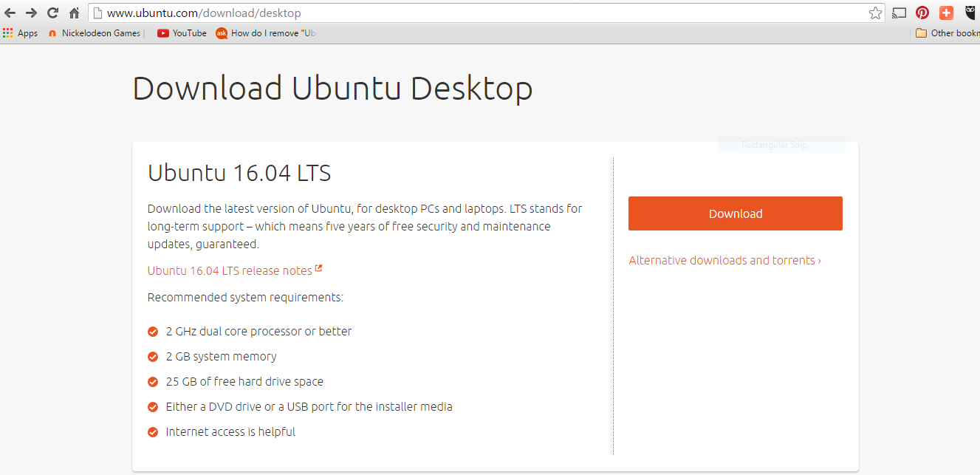Click the checkmark icon beside the DVD drive requirement
980x475 pixels.
tap(153, 407)
